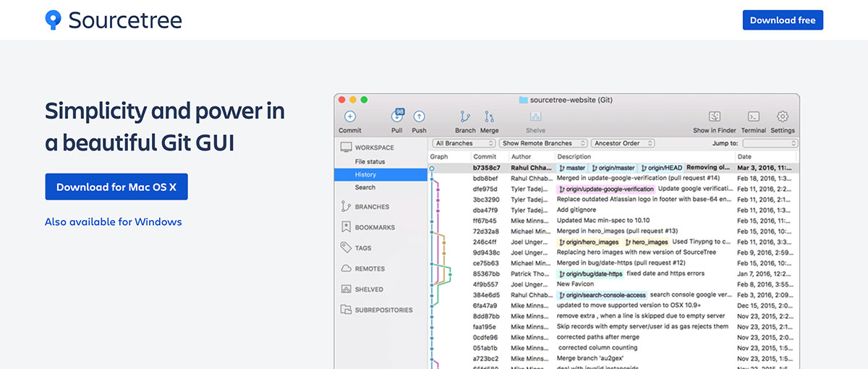
Task: Click the TAGS sidebar icon
Action: pyautogui.click(x=346, y=247)
